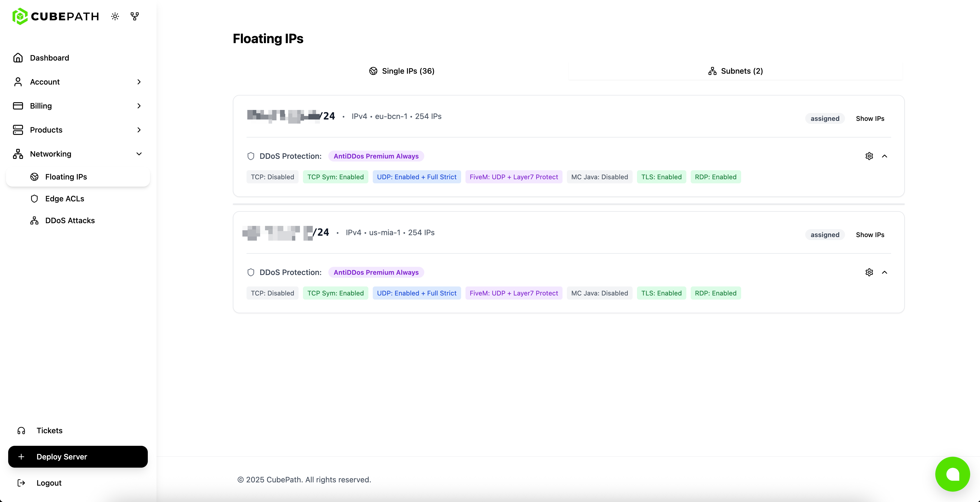Open the network topology icon next to theme toggle

(135, 16)
